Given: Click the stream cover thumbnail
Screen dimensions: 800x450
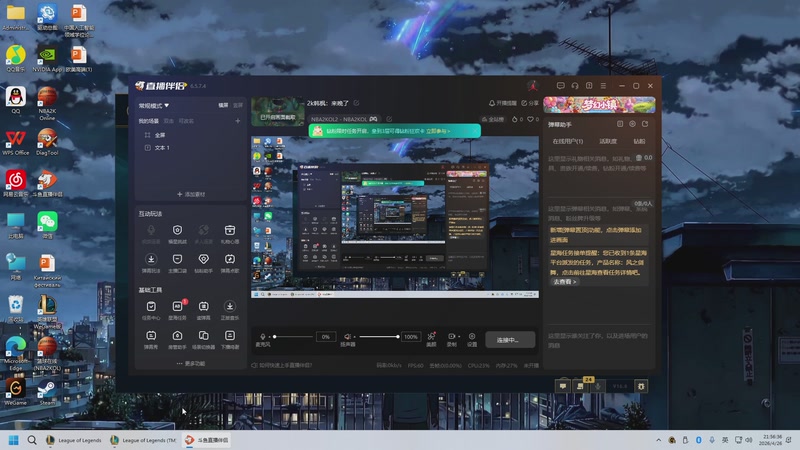Looking at the screenshot, I should pos(278,112).
